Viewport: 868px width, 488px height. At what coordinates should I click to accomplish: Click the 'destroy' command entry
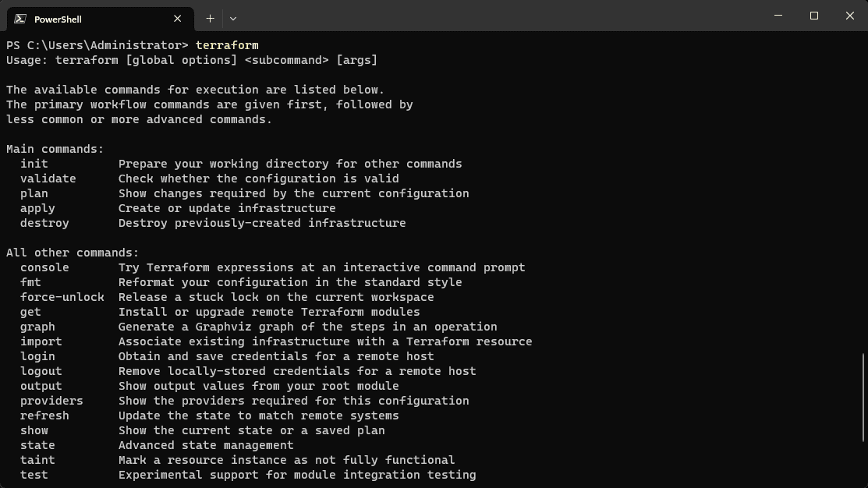(44, 223)
